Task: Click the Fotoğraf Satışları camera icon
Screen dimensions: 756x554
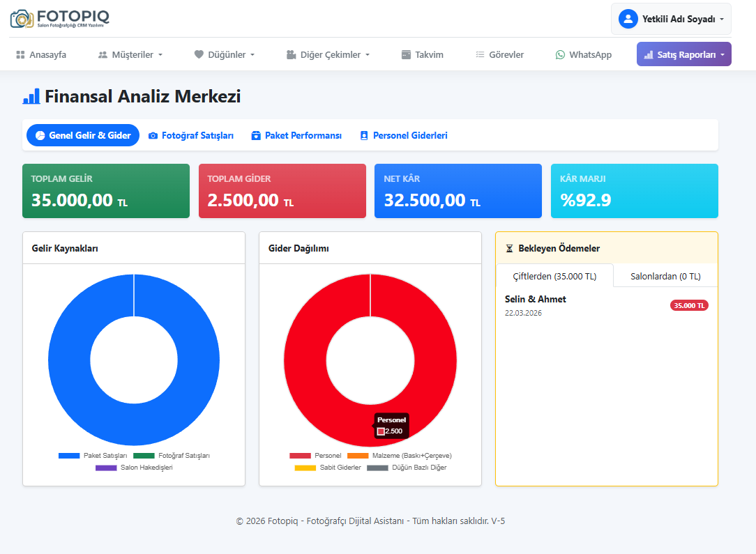Action: (153, 136)
